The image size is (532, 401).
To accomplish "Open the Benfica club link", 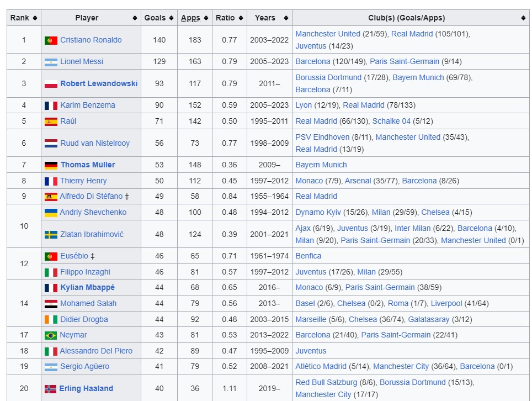I will click(308, 256).
